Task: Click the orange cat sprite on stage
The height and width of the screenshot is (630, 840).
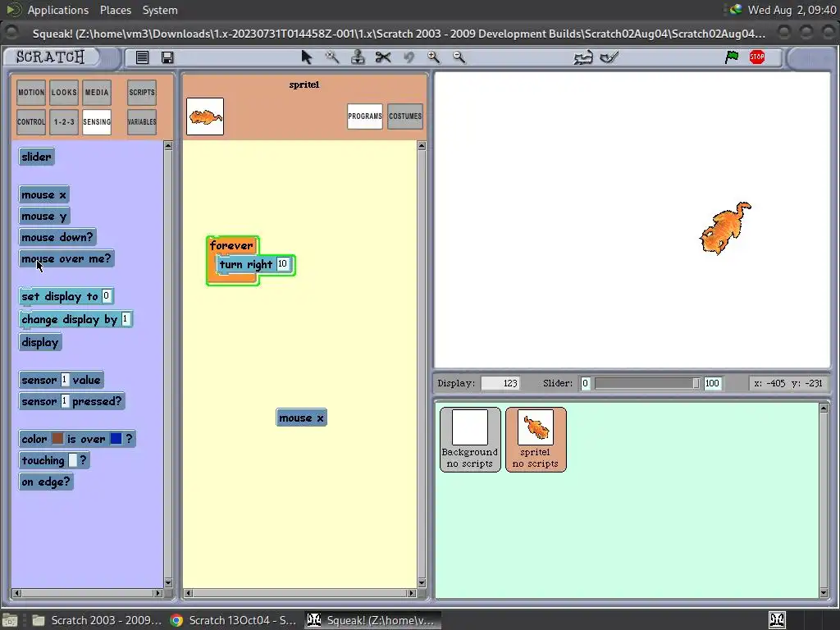Action: point(724,230)
